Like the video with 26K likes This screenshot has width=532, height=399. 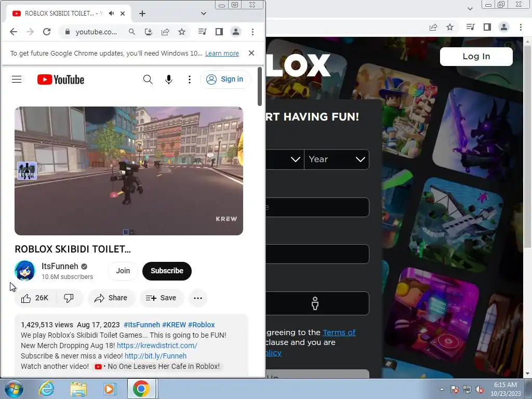coord(35,298)
